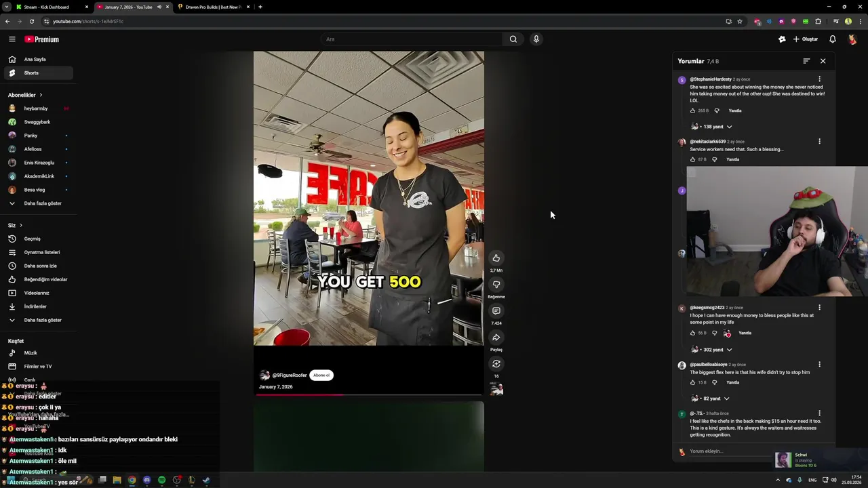Open the sparkle icon left of Oluştur
868x488 pixels.
782,39
